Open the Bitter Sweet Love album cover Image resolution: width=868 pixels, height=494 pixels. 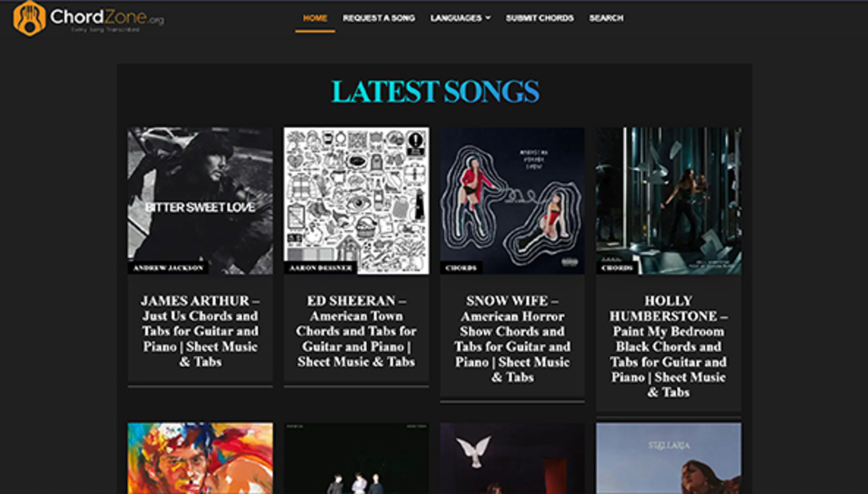pyautogui.click(x=200, y=200)
